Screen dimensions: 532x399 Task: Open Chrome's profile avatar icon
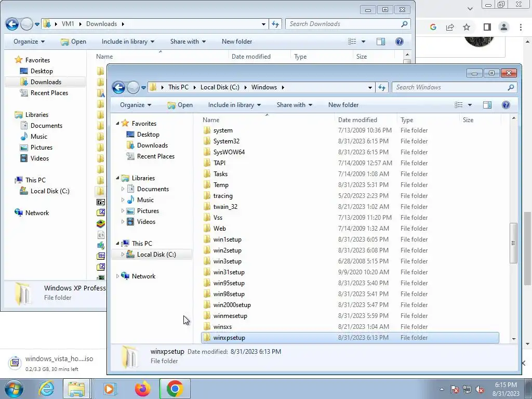(504, 27)
